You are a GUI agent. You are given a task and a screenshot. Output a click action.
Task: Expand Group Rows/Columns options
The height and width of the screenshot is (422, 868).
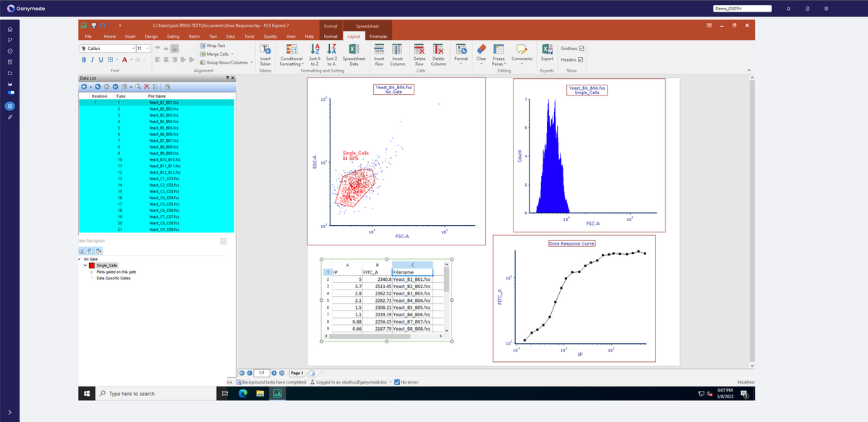pos(250,63)
